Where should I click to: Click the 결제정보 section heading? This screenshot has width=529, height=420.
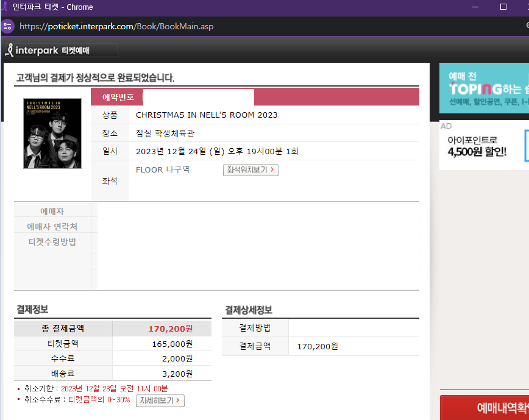pos(32,309)
